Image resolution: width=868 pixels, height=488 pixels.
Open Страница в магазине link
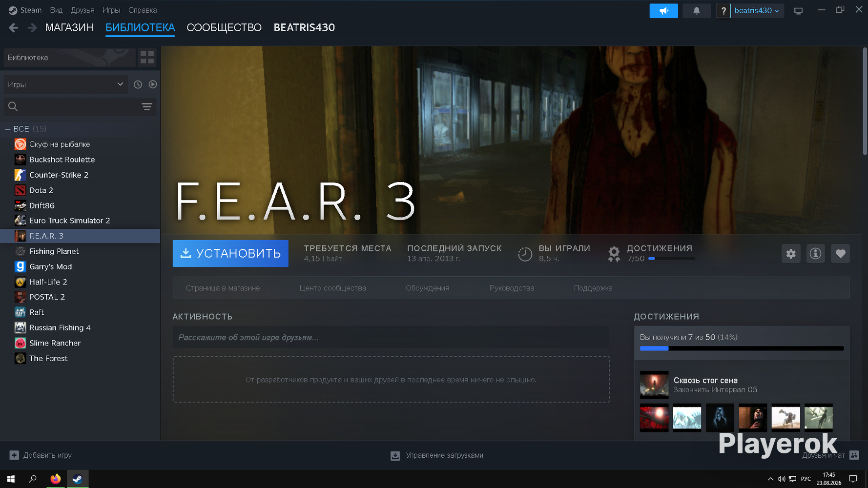pyautogui.click(x=223, y=288)
